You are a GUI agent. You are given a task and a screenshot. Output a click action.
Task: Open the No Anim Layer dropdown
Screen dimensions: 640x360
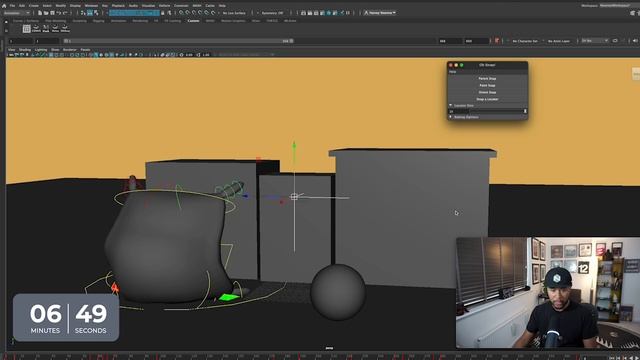click(x=560, y=41)
